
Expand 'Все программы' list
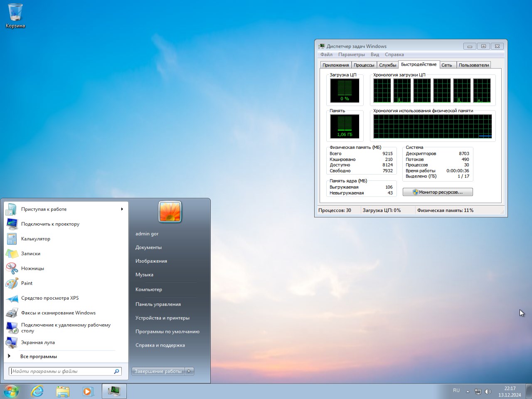[x=38, y=357]
